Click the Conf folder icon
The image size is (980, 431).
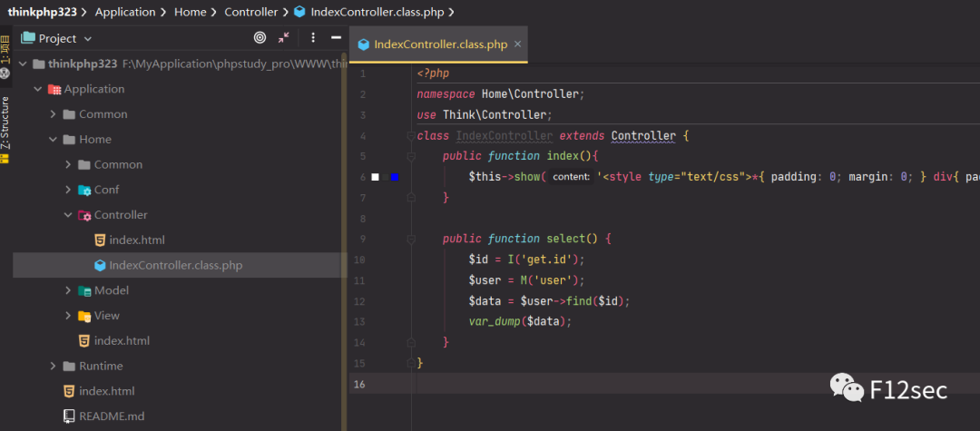click(x=84, y=190)
